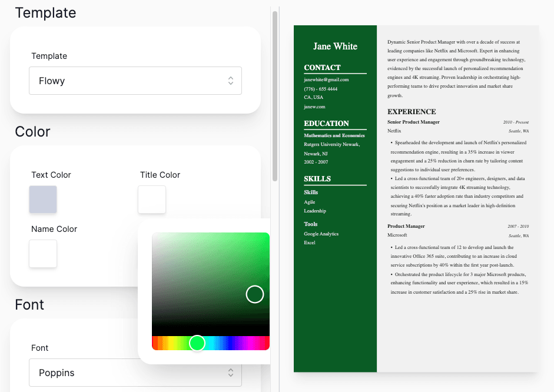Open the Name Color swatch
The width and height of the screenshot is (554, 392).
[x=42, y=254]
